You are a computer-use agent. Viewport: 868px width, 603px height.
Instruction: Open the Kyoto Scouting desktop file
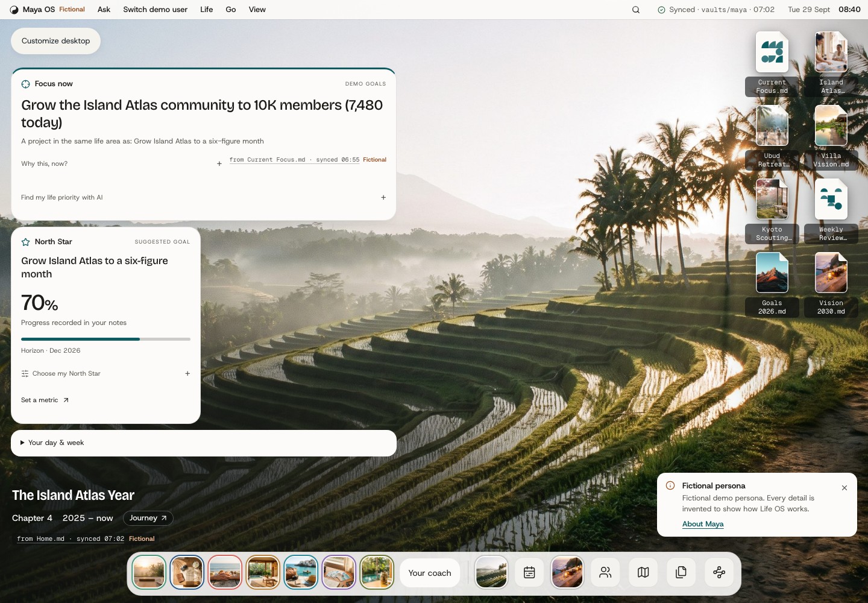tap(772, 210)
